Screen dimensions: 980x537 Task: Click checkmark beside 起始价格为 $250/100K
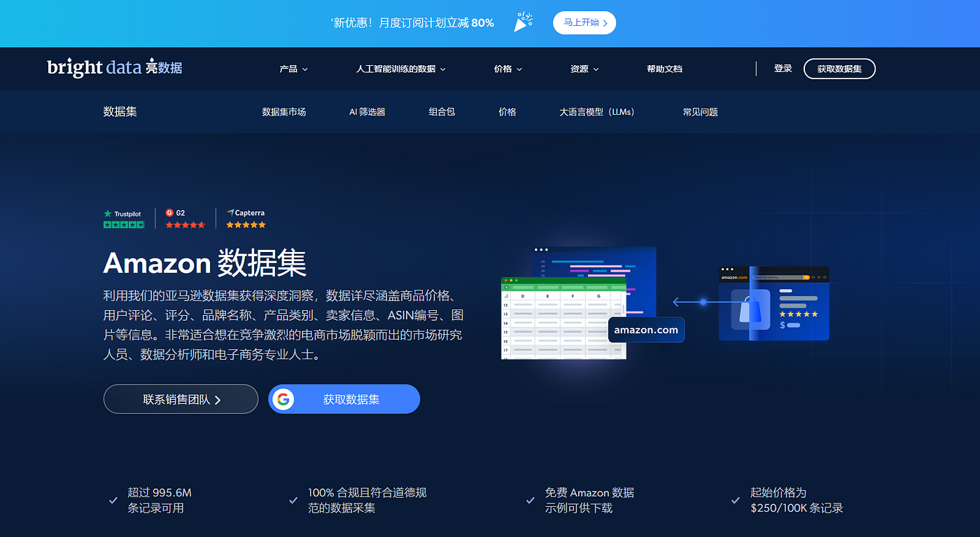pyautogui.click(x=736, y=501)
